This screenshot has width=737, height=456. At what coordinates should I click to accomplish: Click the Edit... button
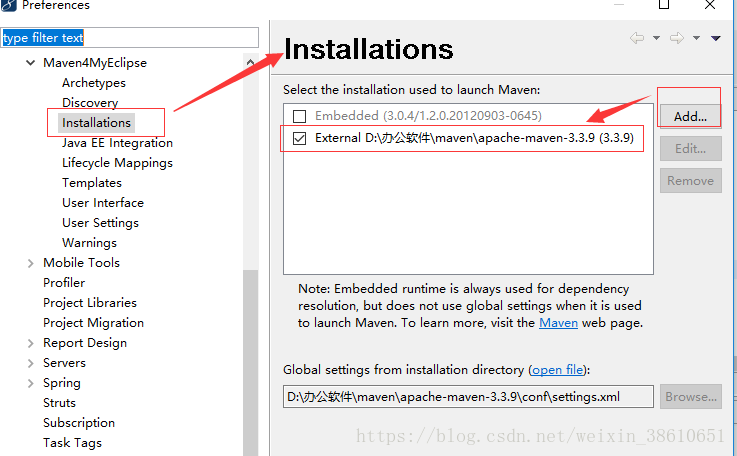coord(690,149)
